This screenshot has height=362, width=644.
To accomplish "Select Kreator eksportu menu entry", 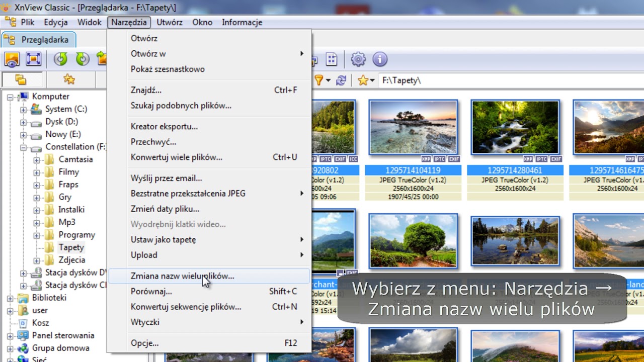I will coord(209,126).
